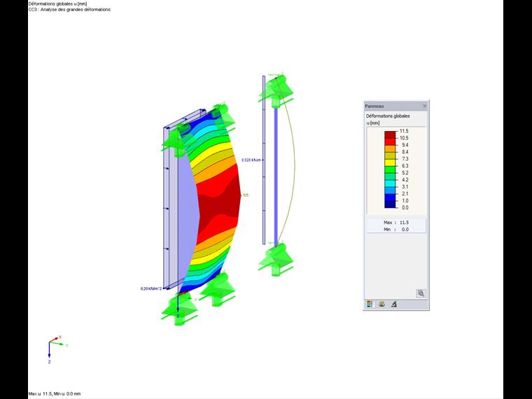Click the '0.020 kN/m' line load label
532x399 pixels.
(251, 160)
